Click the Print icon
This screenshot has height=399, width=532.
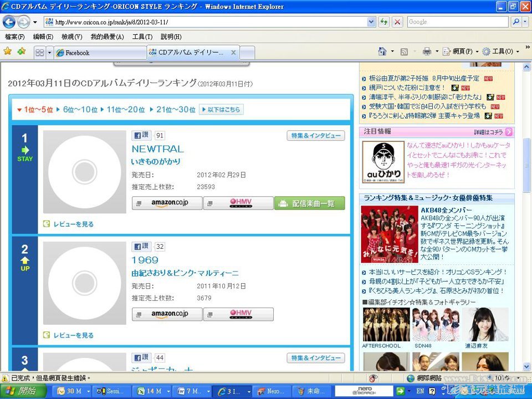point(427,52)
